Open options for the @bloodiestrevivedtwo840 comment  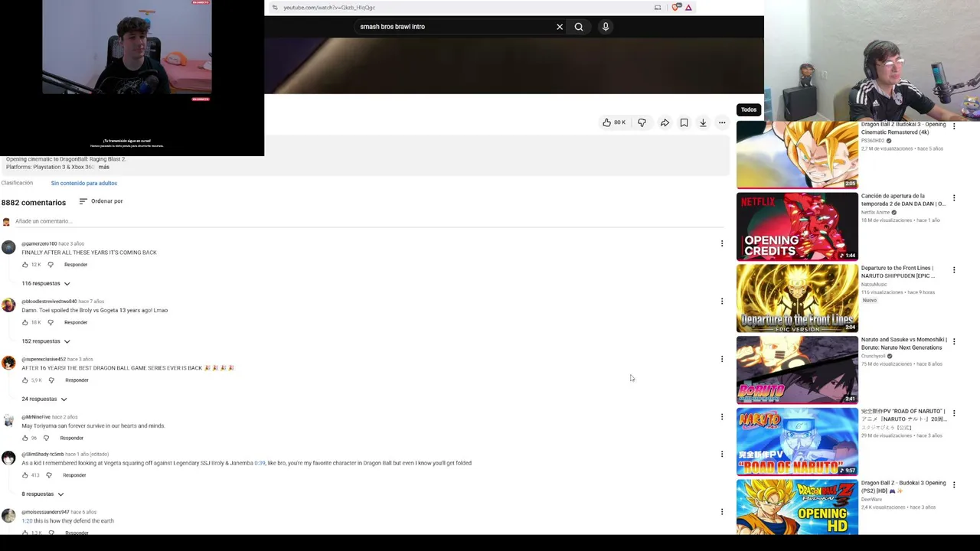click(722, 302)
